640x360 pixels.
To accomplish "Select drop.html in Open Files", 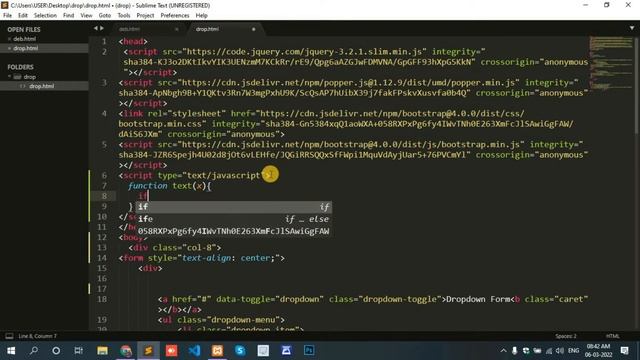I will (25, 48).
